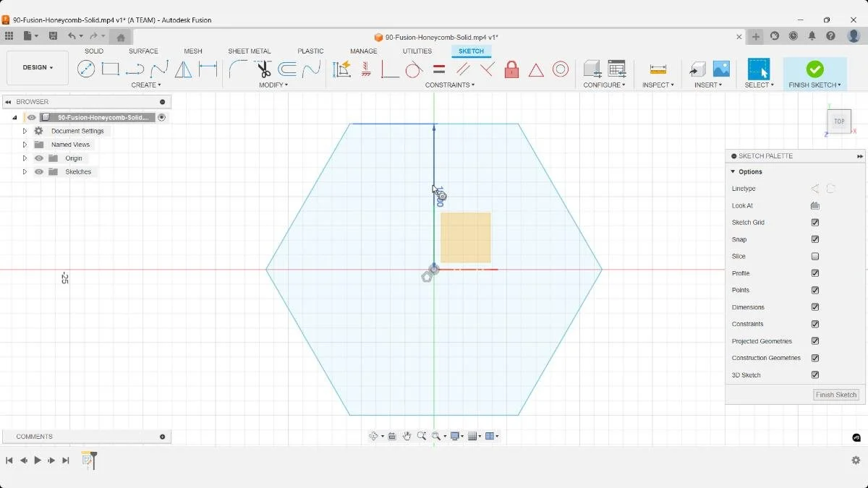Select the Offset tool in Modify section
Screen dimensions: 868x488
[x=285, y=69]
